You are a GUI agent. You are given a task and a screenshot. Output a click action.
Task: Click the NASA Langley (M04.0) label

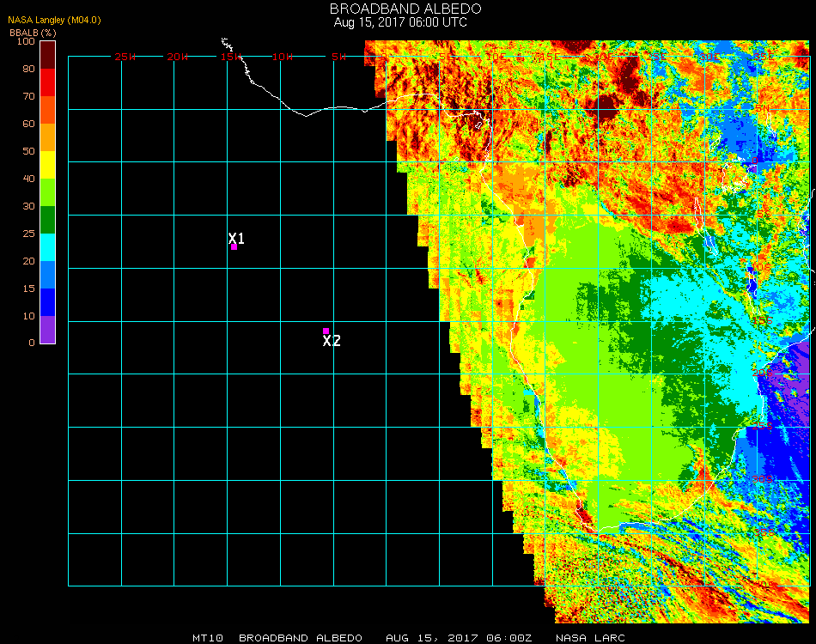(49, 21)
